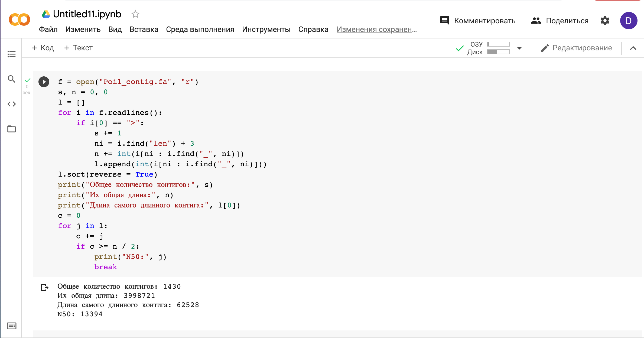
Task: Open the Вставка menu
Action: [144, 29]
